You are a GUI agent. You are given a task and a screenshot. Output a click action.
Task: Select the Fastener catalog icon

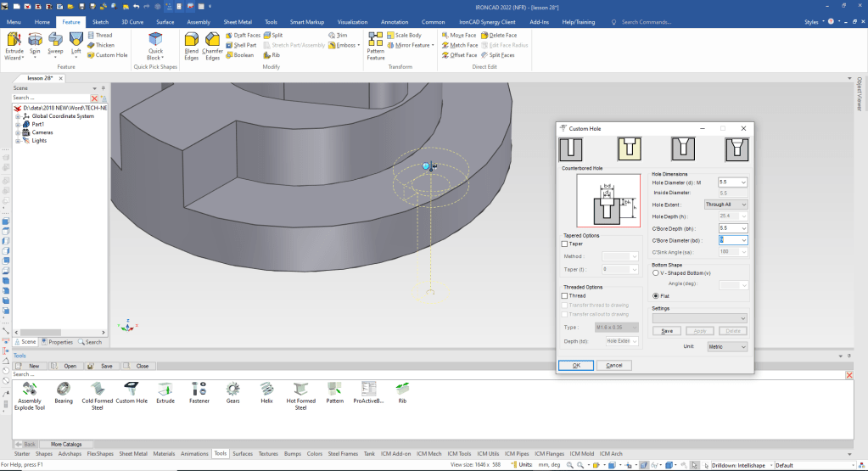point(199,390)
